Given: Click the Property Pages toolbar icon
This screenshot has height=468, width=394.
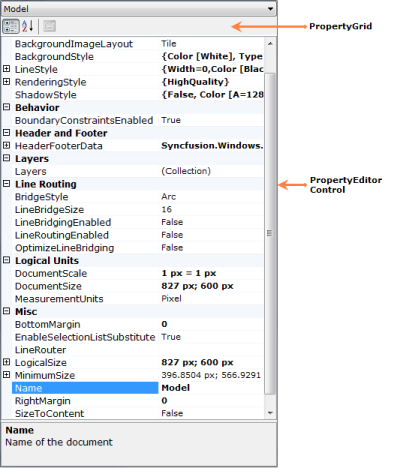Looking at the screenshot, I should point(49,26).
